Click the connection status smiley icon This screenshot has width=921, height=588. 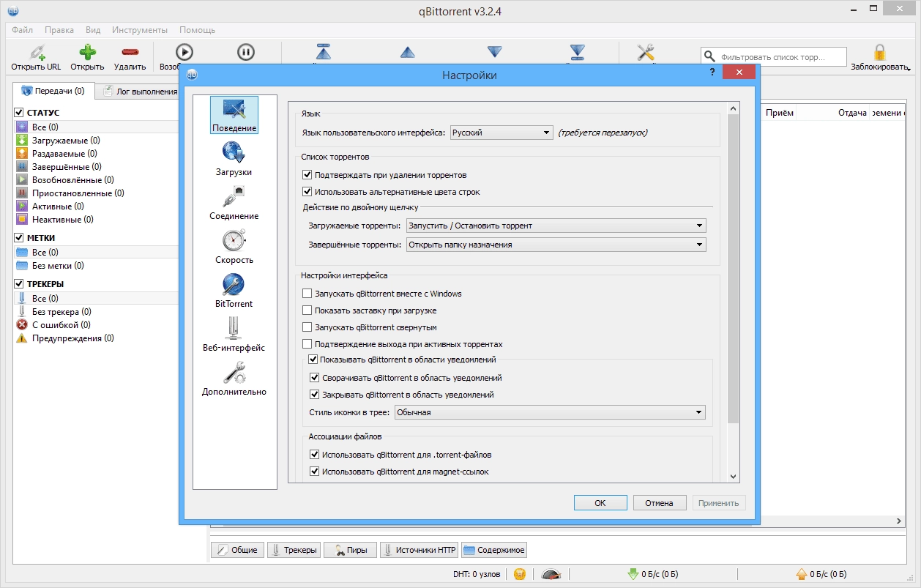(520, 574)
